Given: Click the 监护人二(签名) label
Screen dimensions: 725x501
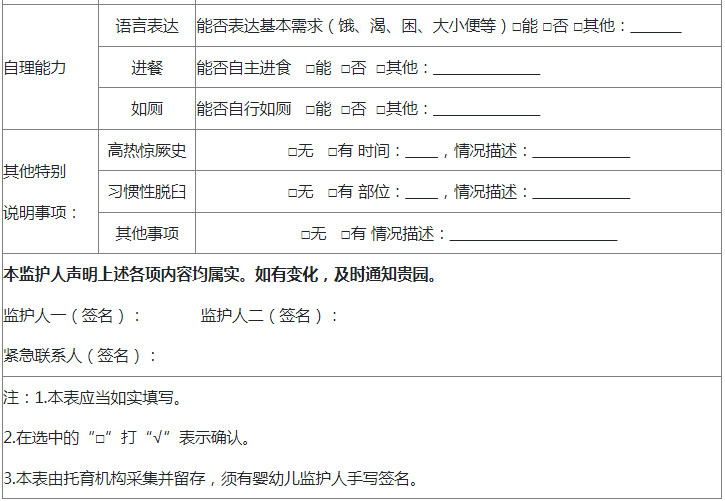Looking at the screenshot, I should tap(269, 316).
